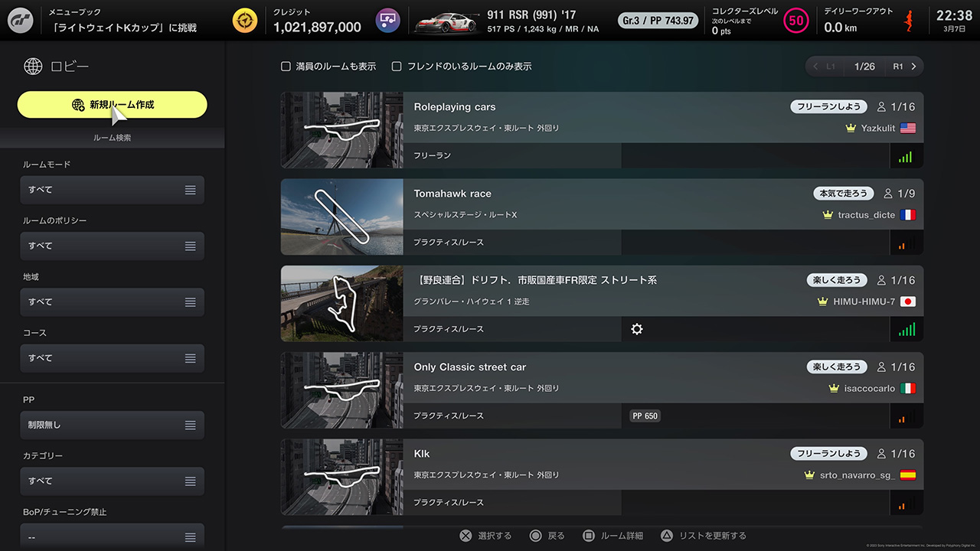Select the Klk room title
980x551 pixels.
pos(422,454)
